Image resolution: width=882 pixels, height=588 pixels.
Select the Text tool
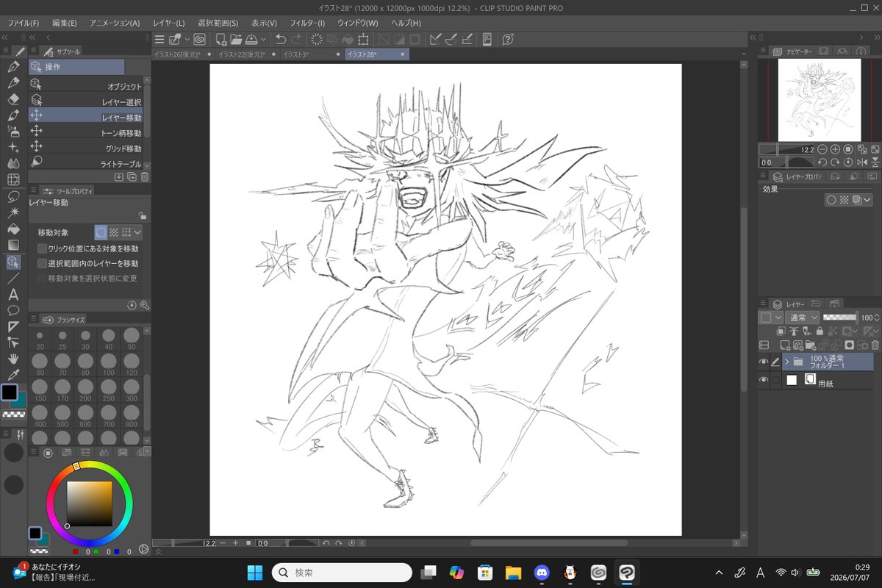tap(13, 294)
